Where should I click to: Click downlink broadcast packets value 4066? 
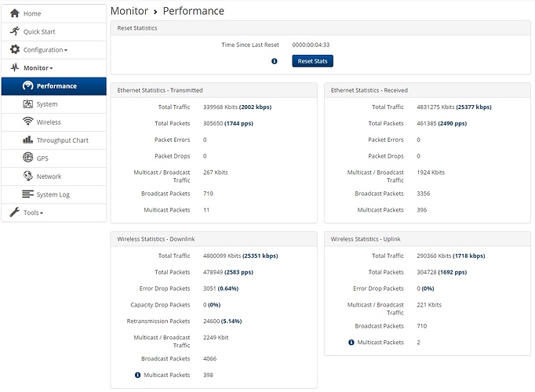coord(209,358)
